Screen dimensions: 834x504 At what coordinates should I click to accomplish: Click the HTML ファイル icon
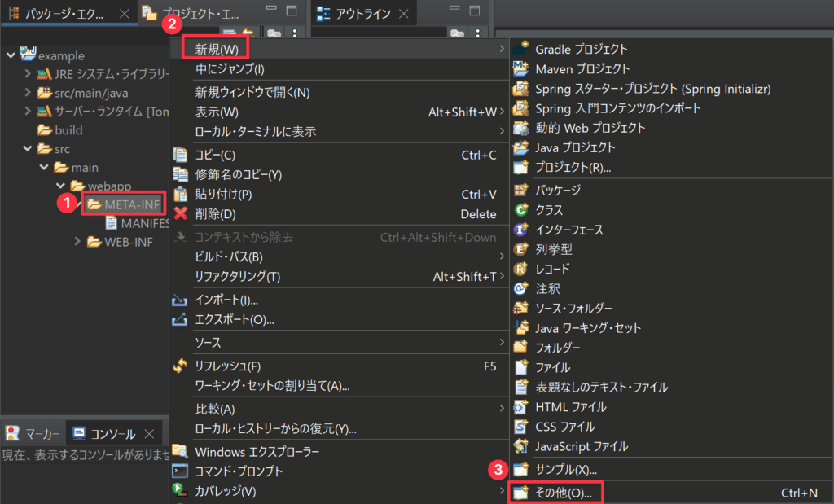(x=521, y=407)
